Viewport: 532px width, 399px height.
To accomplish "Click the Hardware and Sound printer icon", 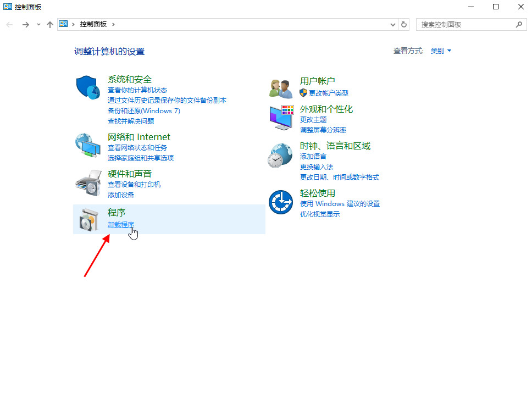I will point(88,182).
